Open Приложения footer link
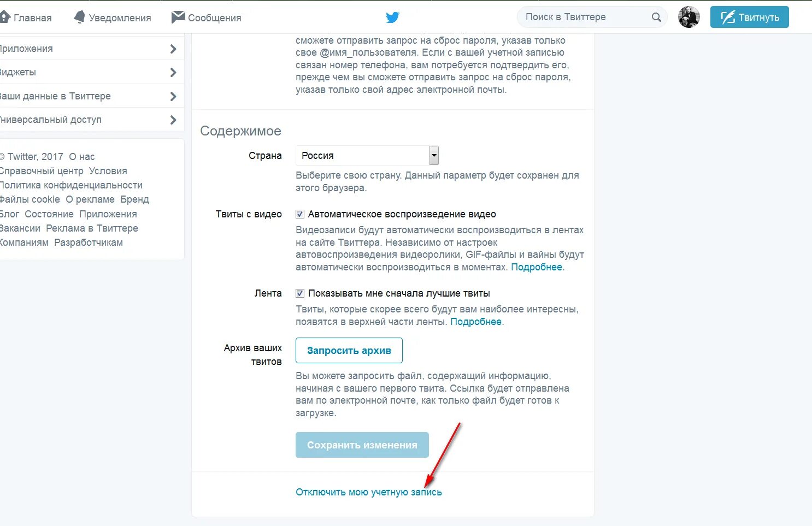 pyautogui.click(x=108, y=214)
